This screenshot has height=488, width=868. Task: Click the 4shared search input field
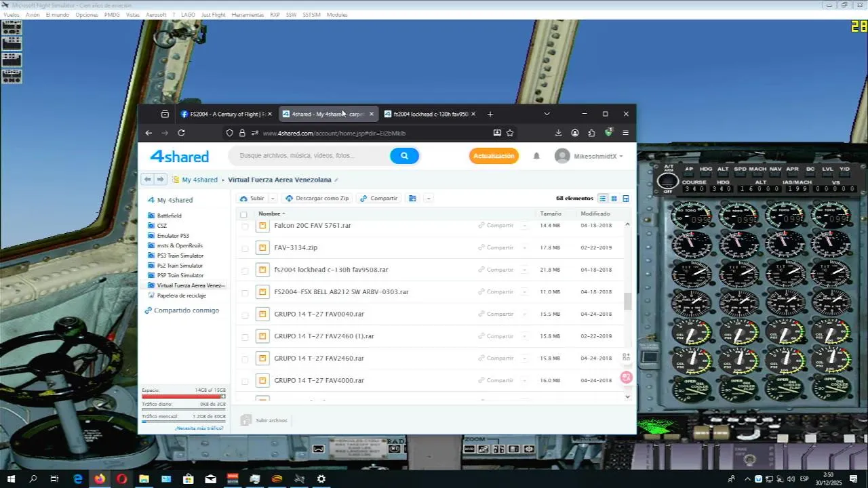pos(309,156)
